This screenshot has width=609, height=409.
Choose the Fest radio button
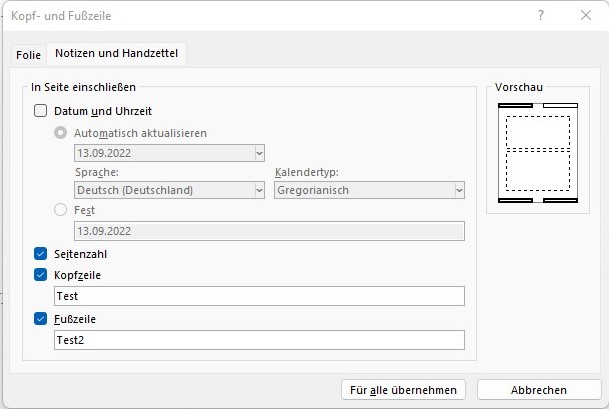[60, 210]
